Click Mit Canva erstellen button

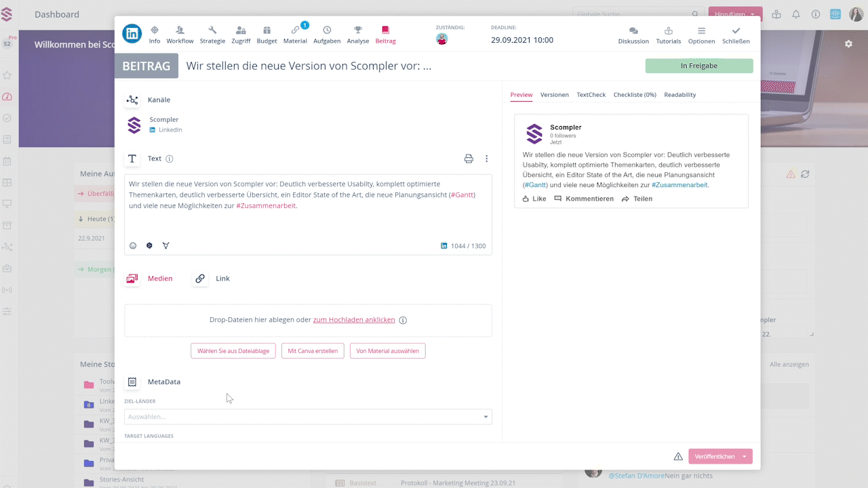point(313,351)
